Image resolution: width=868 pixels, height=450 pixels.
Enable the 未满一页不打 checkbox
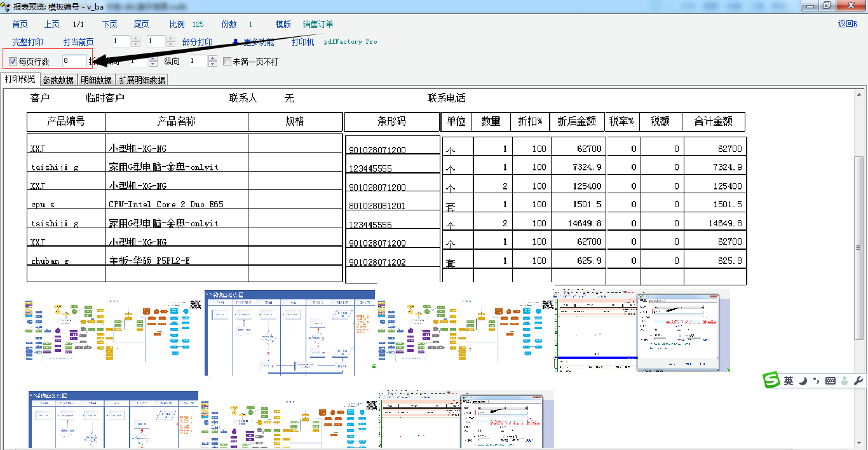pyautogui.click(x=227, y=62)
